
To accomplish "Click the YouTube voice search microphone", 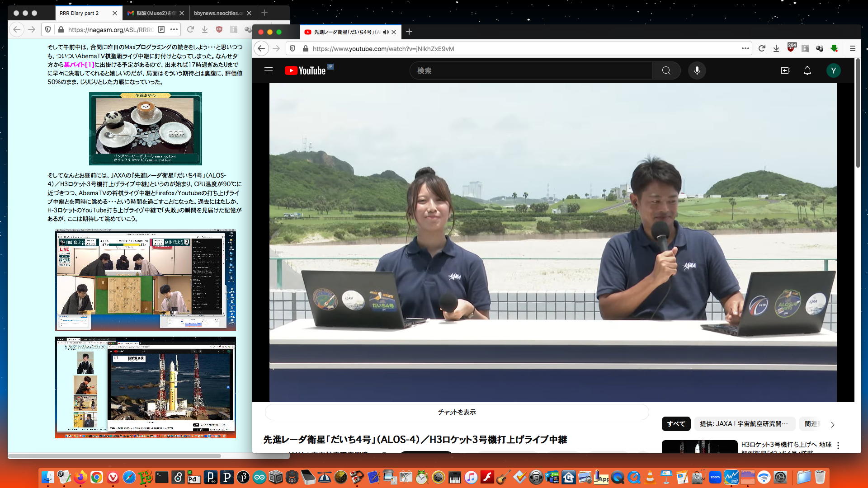I will tap(697, 70).
